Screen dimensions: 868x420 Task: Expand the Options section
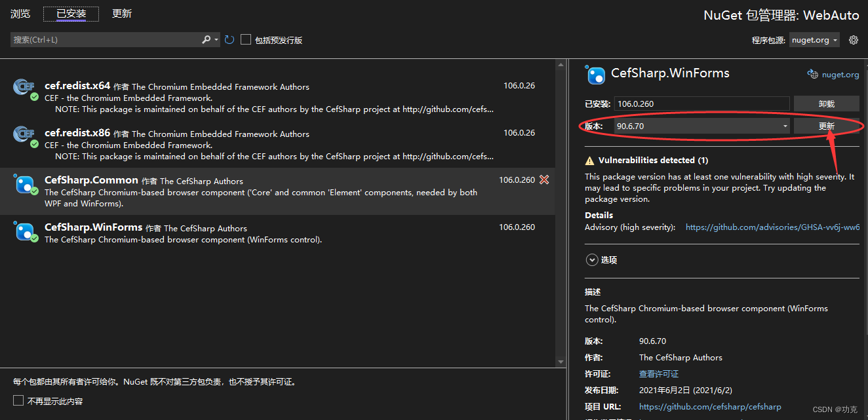[591, 259]
